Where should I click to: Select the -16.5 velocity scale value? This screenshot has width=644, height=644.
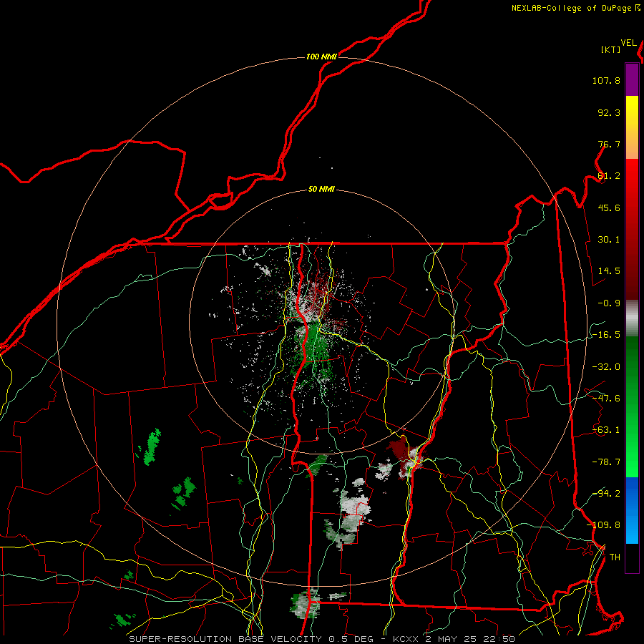coord(606,335)
